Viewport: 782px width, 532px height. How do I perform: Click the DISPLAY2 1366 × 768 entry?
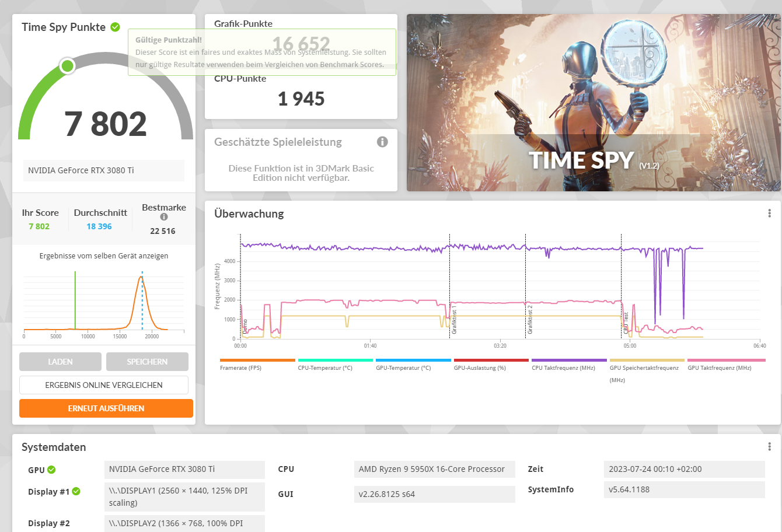tap(184, 523)
